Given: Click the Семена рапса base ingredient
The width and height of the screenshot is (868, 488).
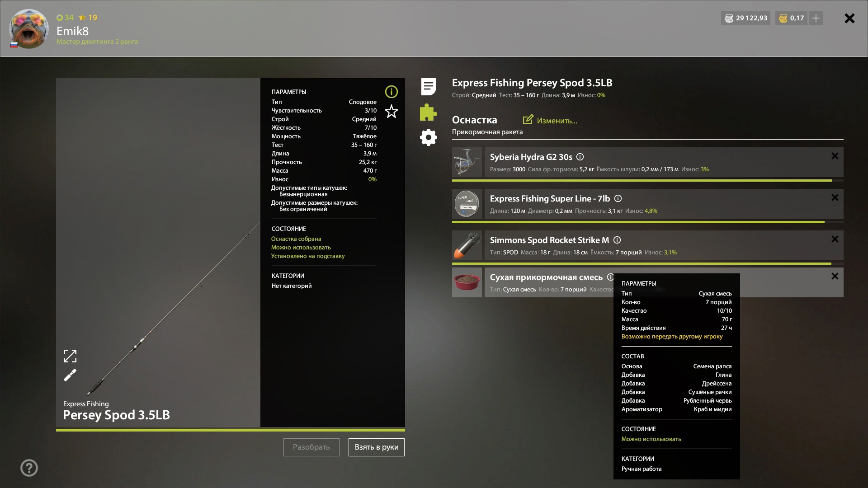Looking at the screenshot, I should pyautogui.click(x=712, y=366).
